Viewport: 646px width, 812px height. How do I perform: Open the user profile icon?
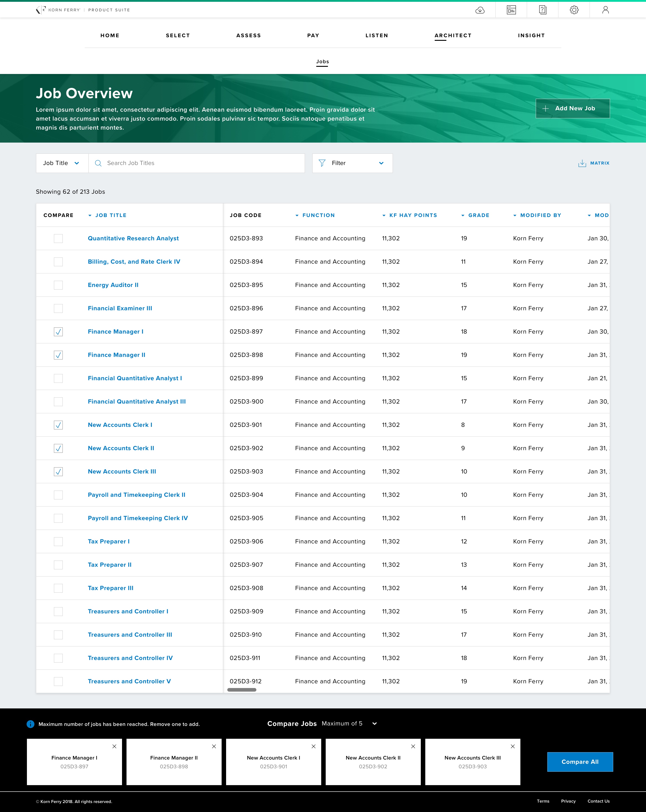tap(605, 10)
